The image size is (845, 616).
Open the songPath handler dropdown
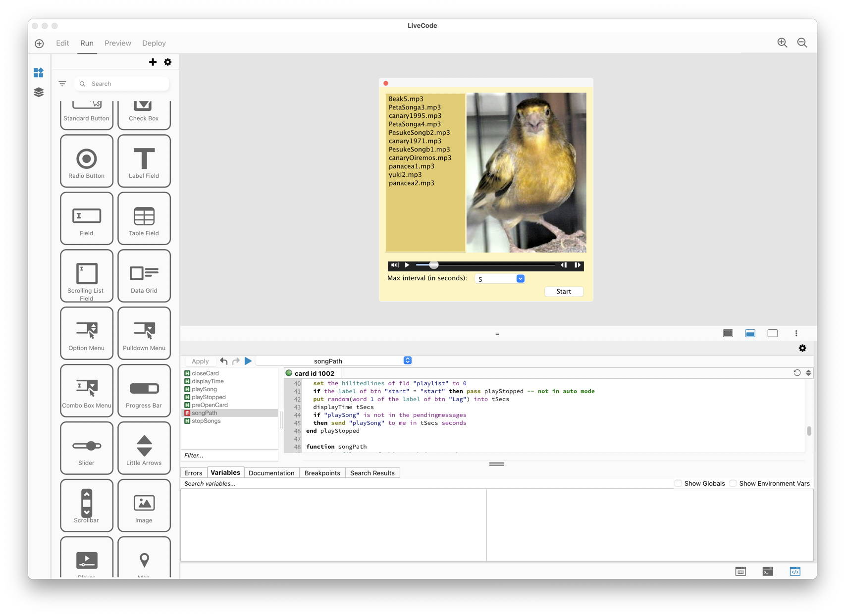tap(407, 360)
